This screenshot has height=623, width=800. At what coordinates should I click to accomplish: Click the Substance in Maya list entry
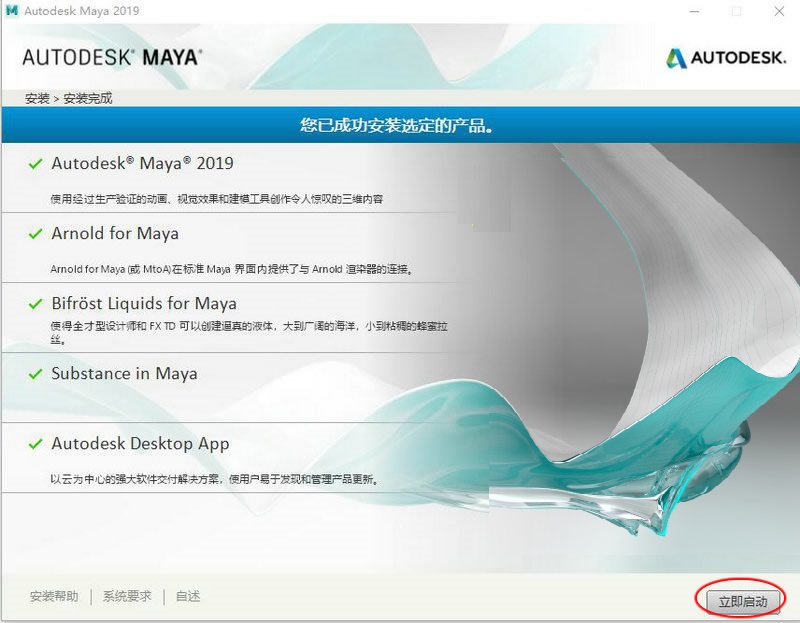(x=127, y=373)
